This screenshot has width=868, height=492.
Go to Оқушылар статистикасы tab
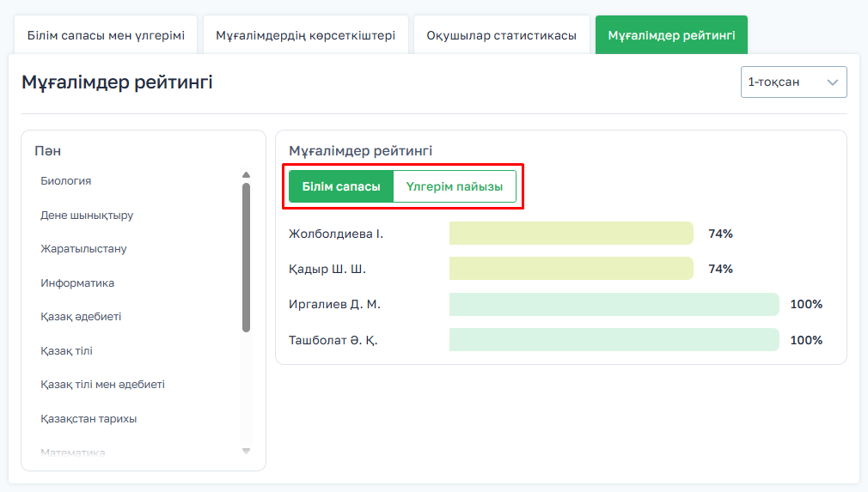502,35
